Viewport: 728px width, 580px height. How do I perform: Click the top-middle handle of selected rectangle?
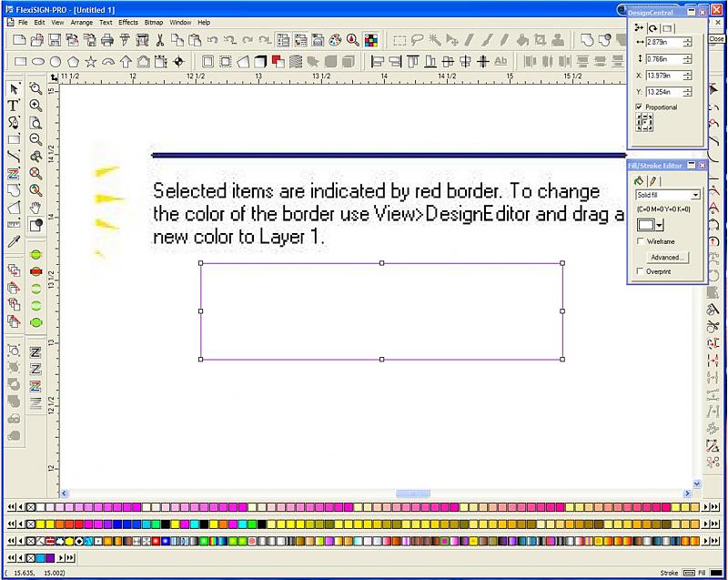click(381, 263)
